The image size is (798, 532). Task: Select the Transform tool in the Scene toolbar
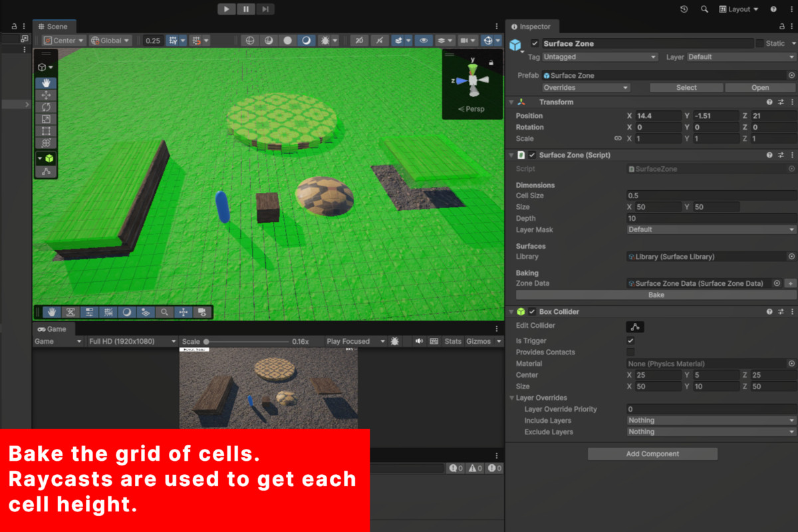tap(46, 143)
